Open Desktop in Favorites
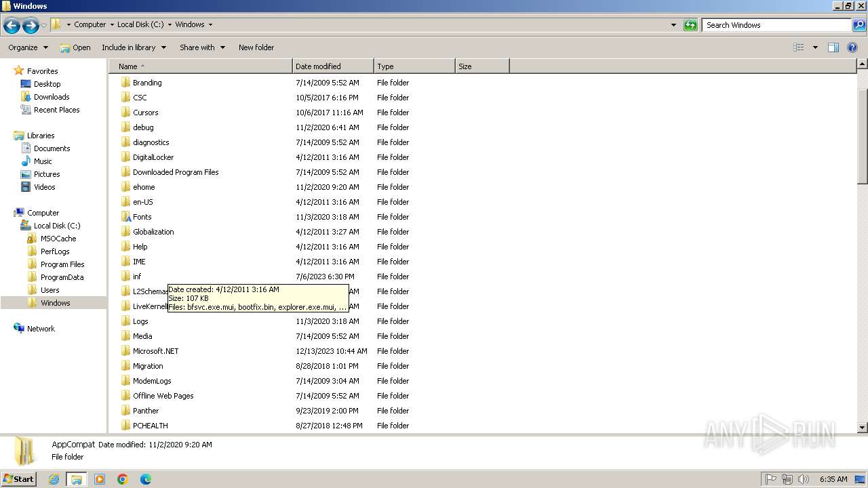 point(47,84)
